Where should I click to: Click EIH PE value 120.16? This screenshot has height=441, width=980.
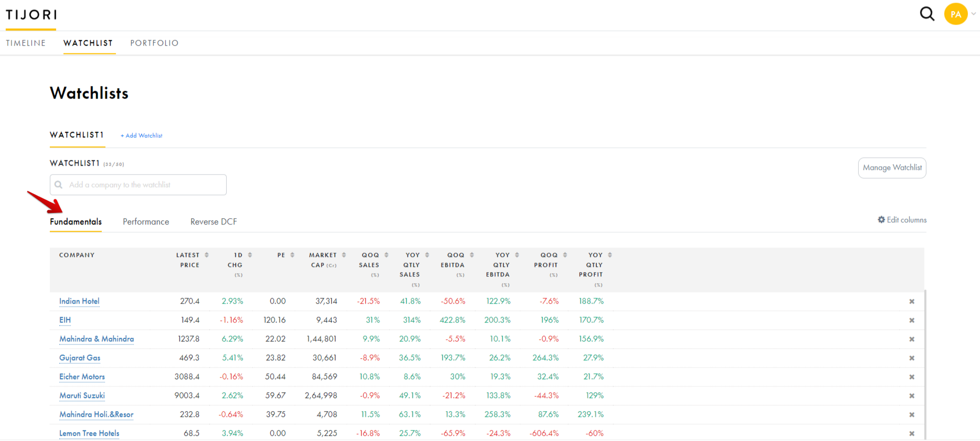coord(275,320)
